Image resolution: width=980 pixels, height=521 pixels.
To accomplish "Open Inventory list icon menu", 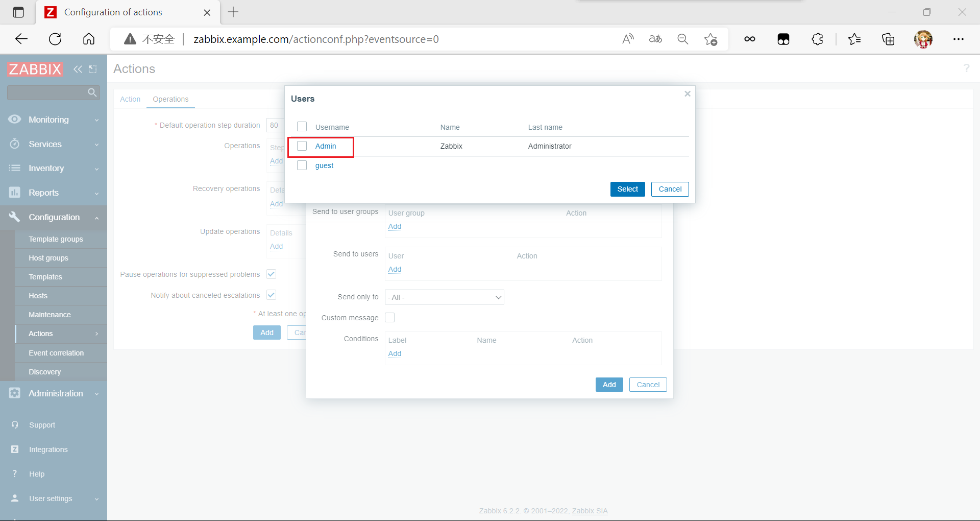I will click(x=15, y=168).
